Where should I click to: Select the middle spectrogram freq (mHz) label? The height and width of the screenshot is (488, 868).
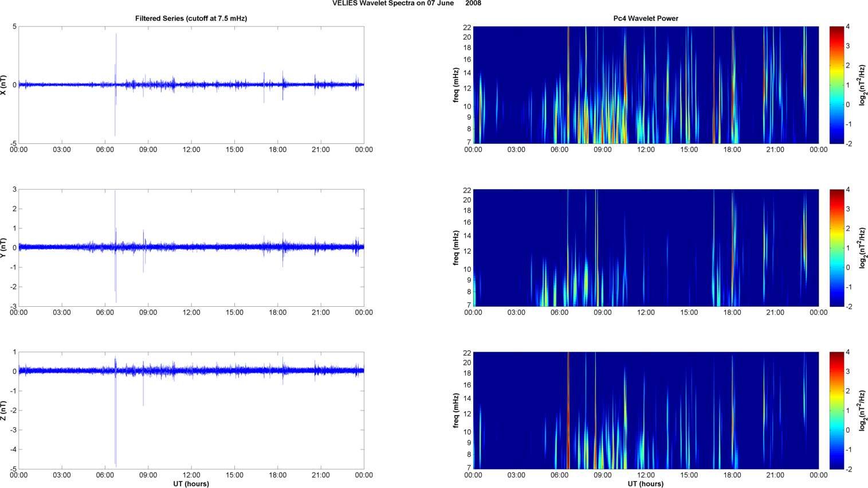[x=456, y=248]
